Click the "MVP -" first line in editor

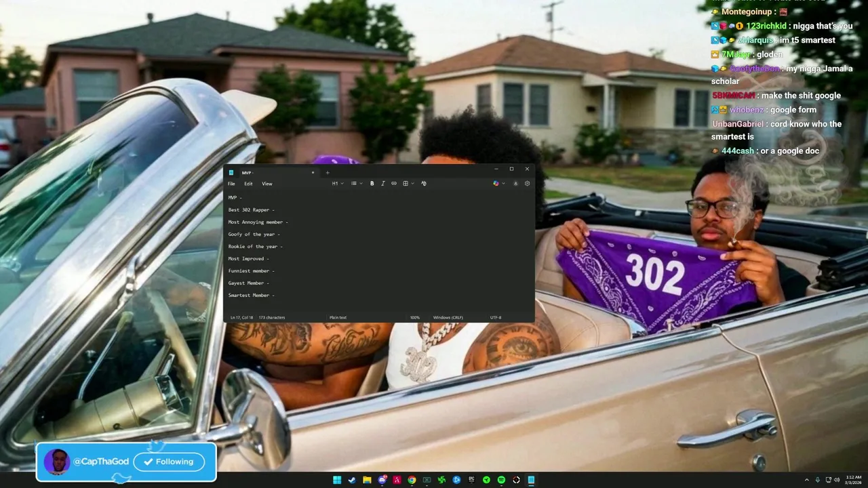pos(235,198)
